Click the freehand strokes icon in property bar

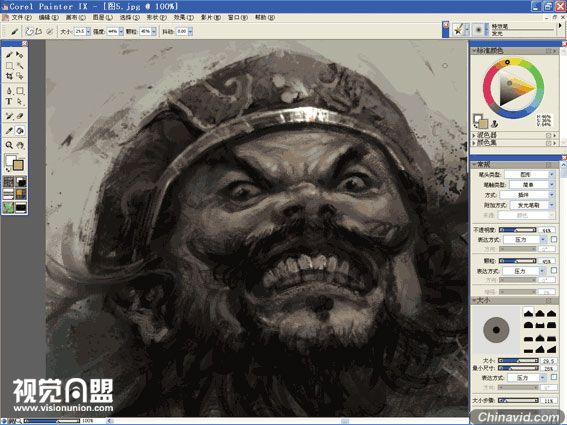(x=30, y=31)
